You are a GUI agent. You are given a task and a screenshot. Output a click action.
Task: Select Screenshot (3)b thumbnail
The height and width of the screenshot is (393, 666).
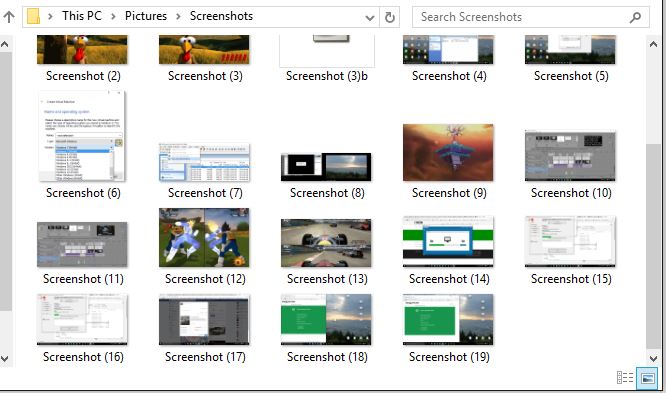tap(327, 51)
